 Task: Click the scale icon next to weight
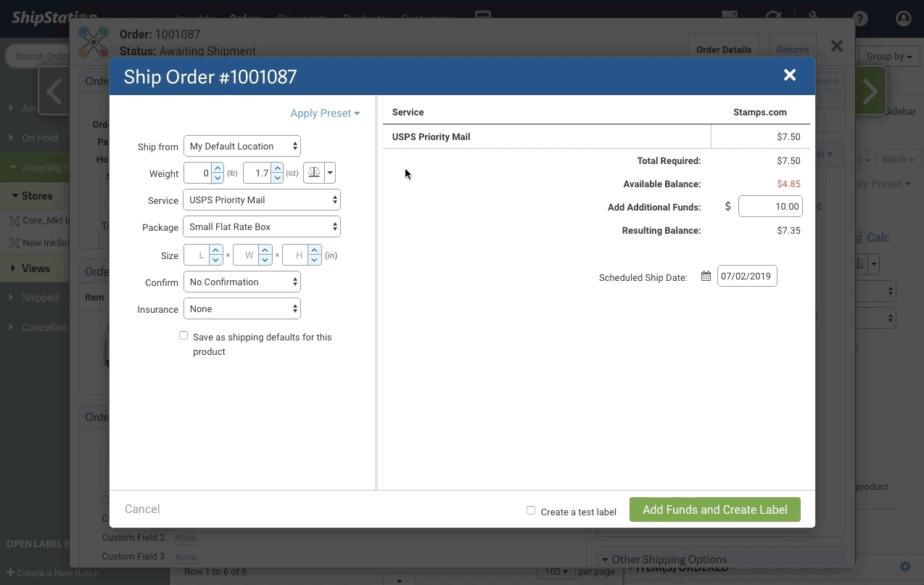tap(314, 173)
